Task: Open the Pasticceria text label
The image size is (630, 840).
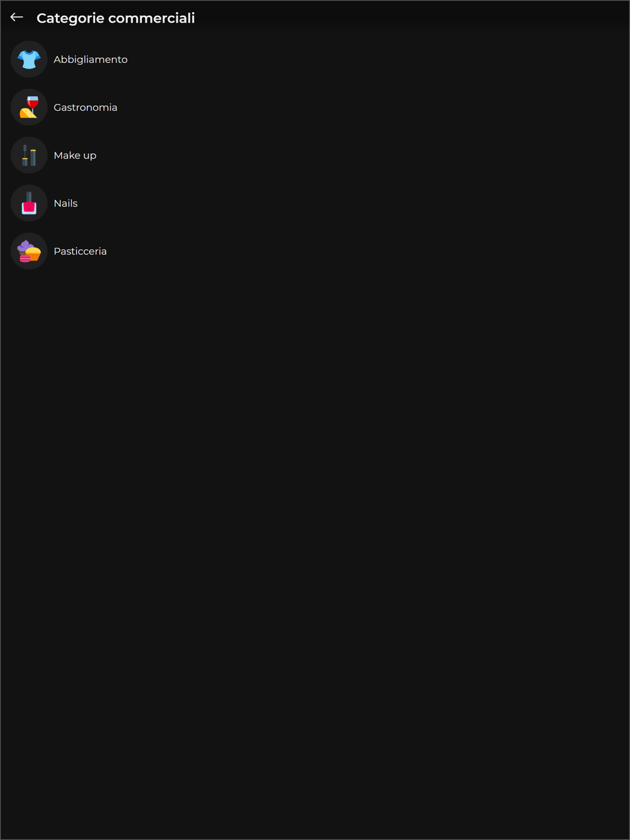Action: point(80,251)
